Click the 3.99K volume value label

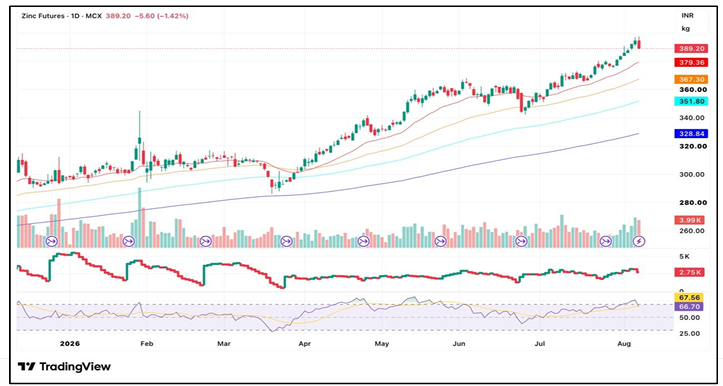click(688, 220)
